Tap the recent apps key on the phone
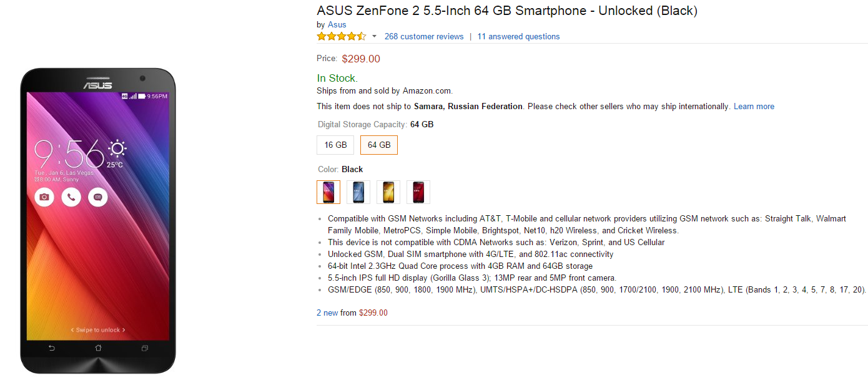Image resolution: width=868 pixels, height=383 pixels. click(x=144, y=347)
